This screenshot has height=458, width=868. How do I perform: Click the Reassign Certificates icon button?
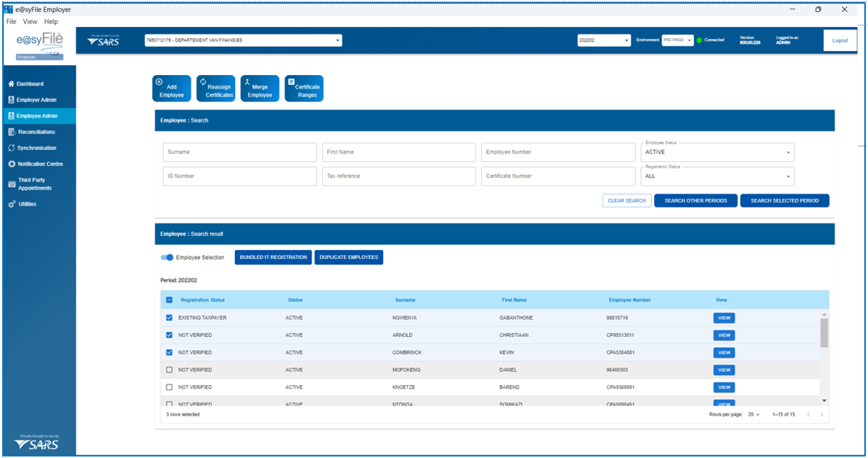pyautogui.click(x=215, y=88)
